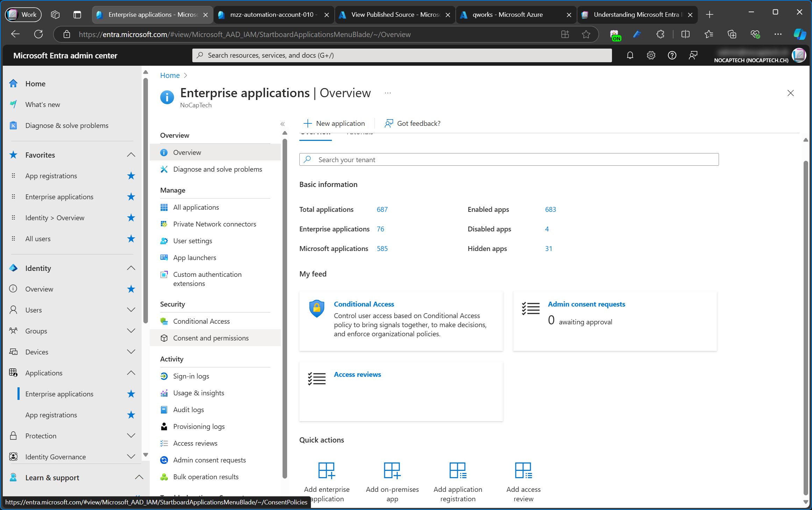Click the browser address bar URL
The height and width of the screenshot is (510, 812).
click(245, 34)
